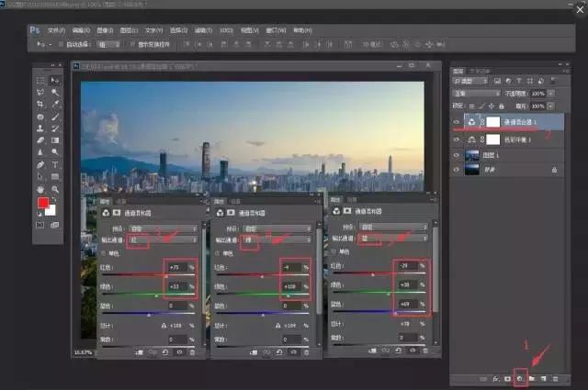Select the Zoom magnifier tool
This screenshot has width=588, height=390.
pos(55,187)
